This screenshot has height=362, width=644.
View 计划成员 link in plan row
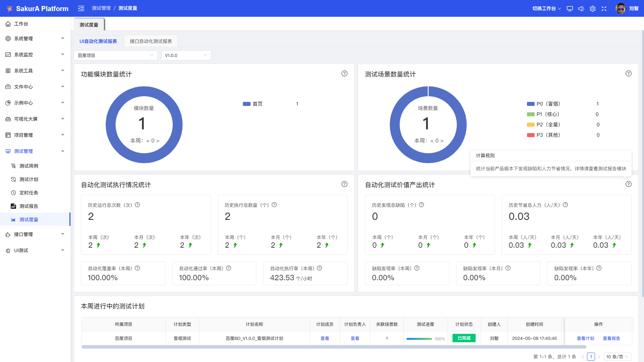coord(325,339)
